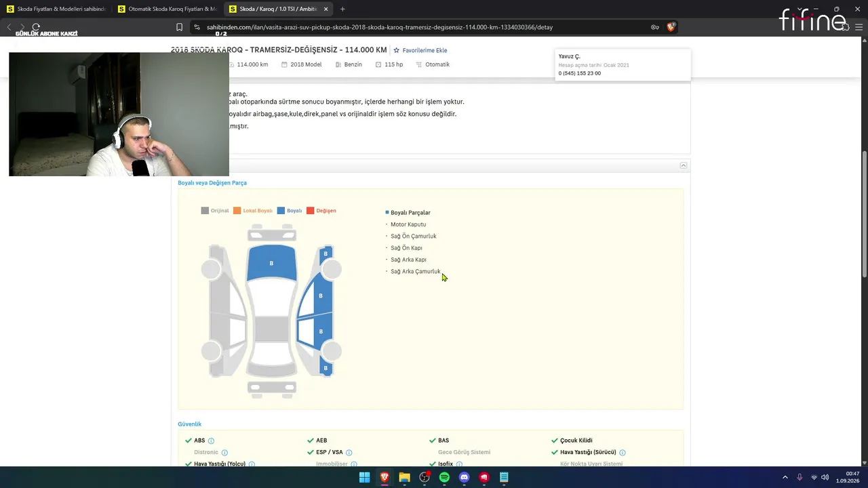Click Favorilerime Ekle link
Image resolution: width=868 pixels, height=488 pixels.
pyautogui.click(x=425, y=50)
